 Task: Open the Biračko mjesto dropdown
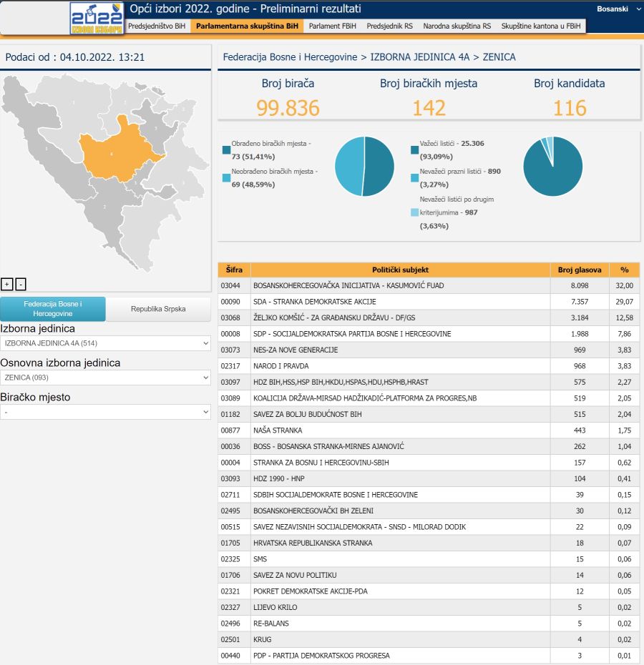106,412
